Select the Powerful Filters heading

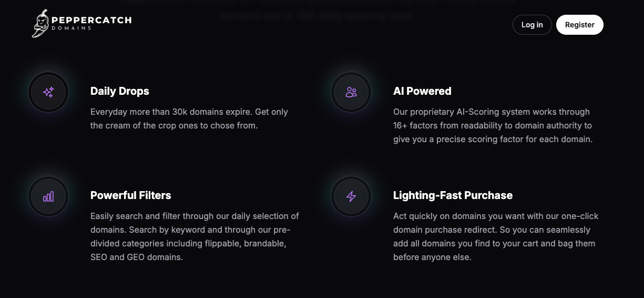click(131, 195)
